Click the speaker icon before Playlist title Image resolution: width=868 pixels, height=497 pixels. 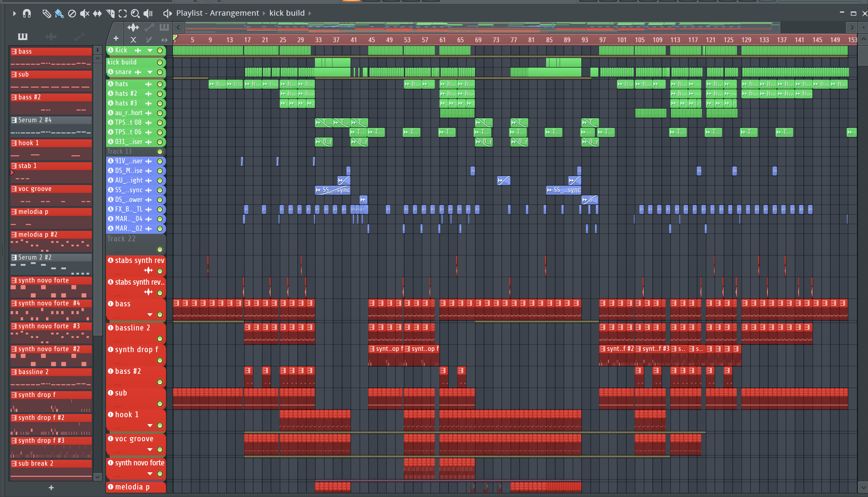tap(167, 13)
